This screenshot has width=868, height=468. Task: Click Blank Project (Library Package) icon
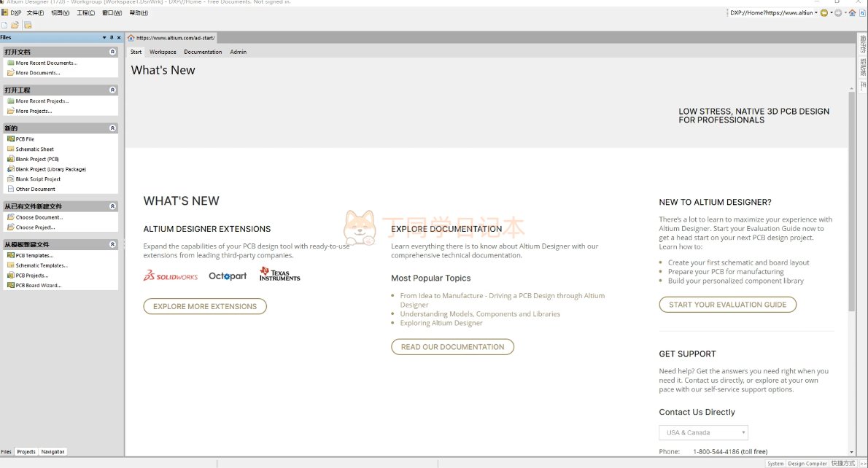(10, 168)
